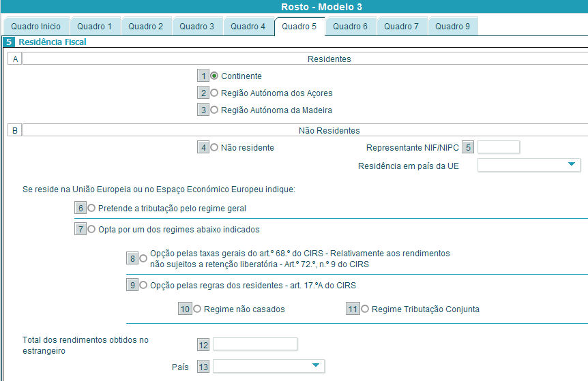Image resolution: width=588 pixels, height=381 pixels.
Task: Select Região Autónoma da Madeira option
Action: [214, 110]
